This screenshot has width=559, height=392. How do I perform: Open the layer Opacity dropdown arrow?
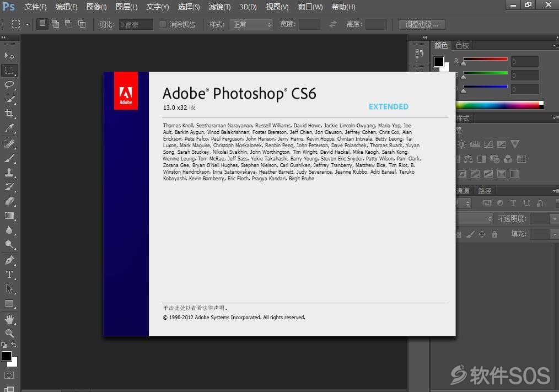[x=555, y=219]
